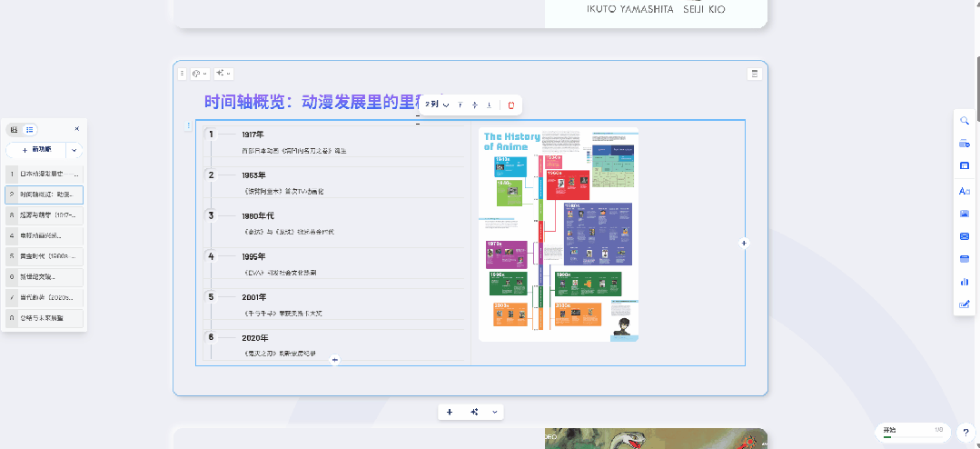Add new card with plus below card

pyautogui.click(x=450, y=412)
